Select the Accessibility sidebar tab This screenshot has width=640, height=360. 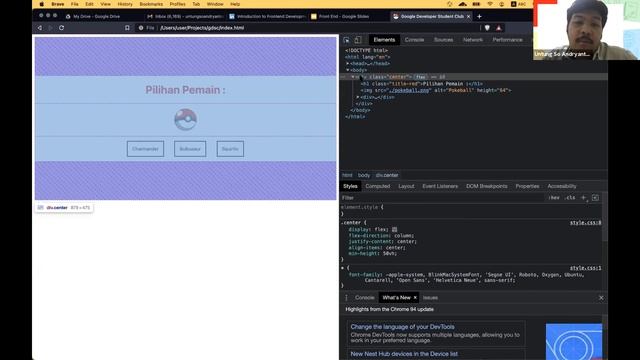562,186
